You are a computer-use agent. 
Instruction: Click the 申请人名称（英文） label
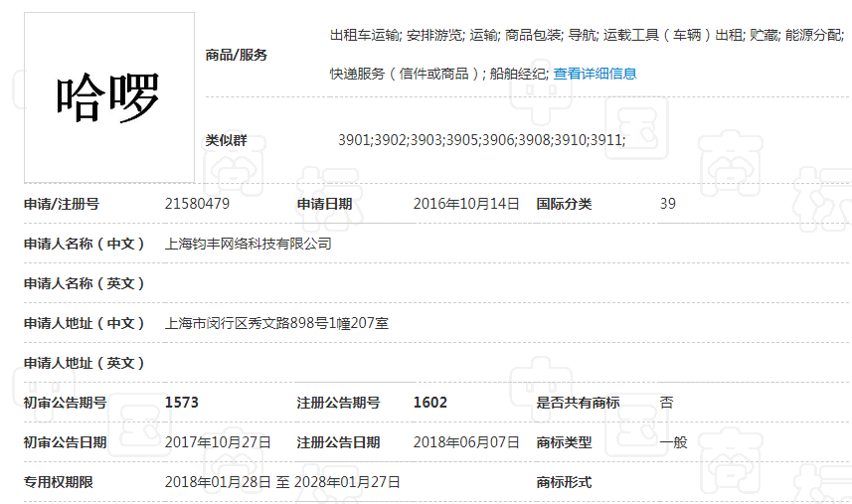click(85, 283)
